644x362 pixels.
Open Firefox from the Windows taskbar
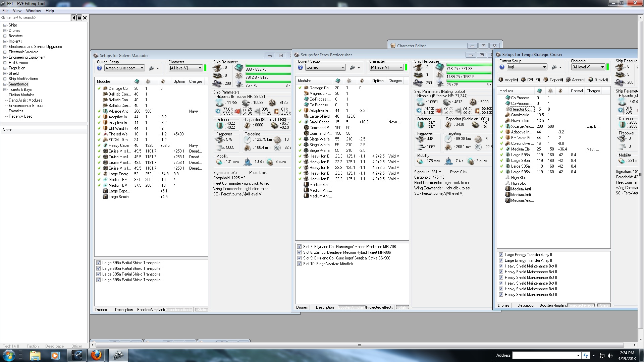[x=96, y=355]
